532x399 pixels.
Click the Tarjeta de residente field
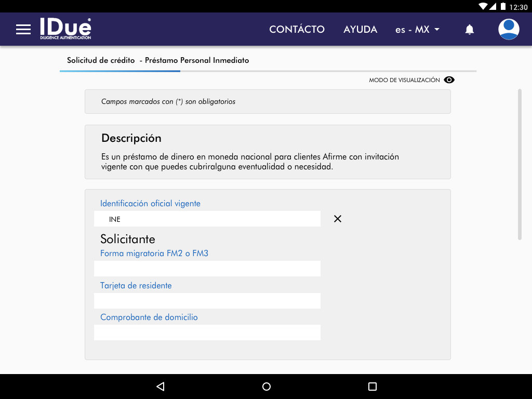point(207,301)
